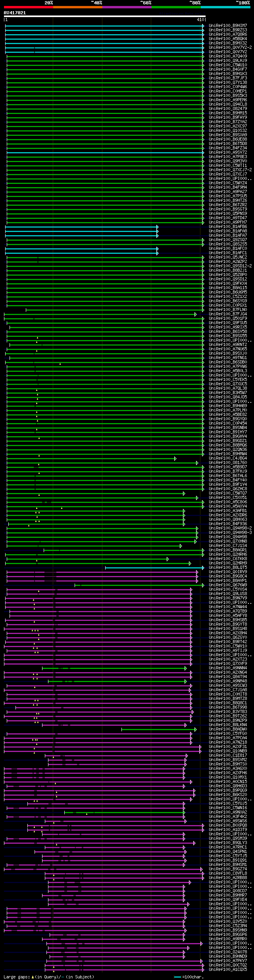254x980 pixels.
Task: Click hit UniRef100_A5BQK4
Action: (228, 39)
